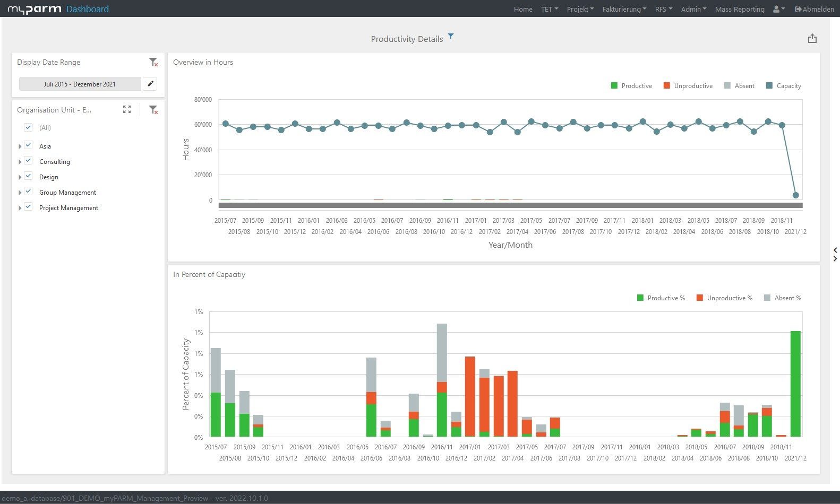Click the Abmelden logout link
The height and width of the screenshot is (504, 840).
point(814,9)
